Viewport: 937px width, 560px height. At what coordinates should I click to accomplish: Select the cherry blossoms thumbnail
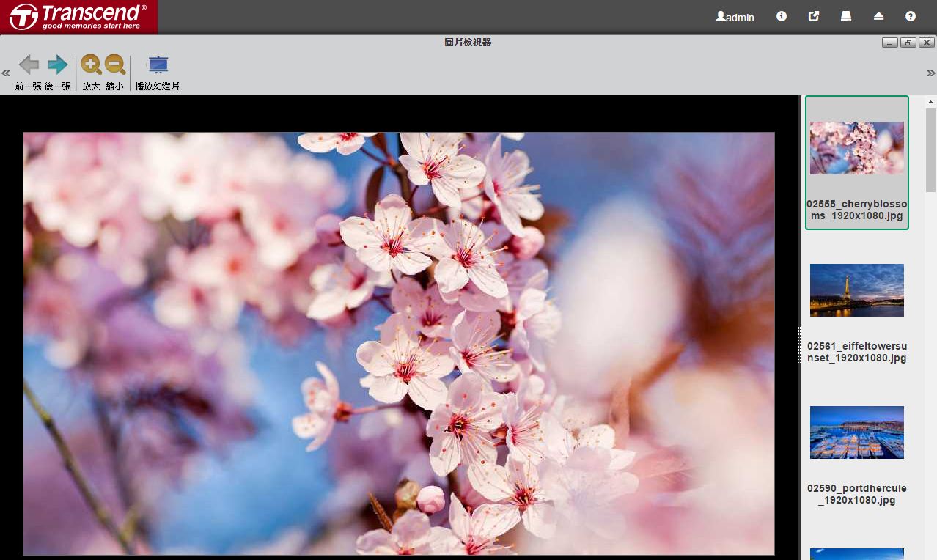857,163
